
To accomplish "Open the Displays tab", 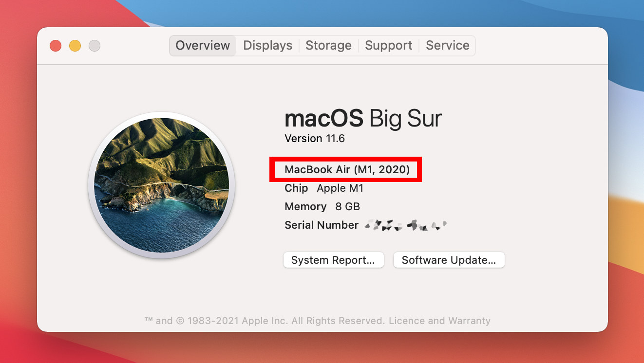I will pos(267,46).
